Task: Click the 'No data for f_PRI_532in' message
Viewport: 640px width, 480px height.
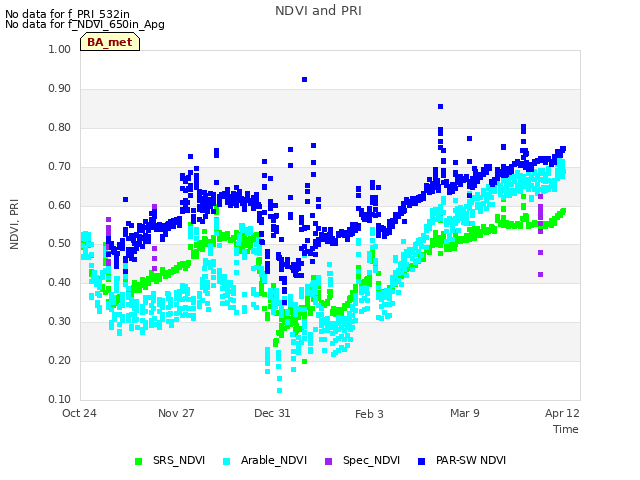Action: click(67, 15)
